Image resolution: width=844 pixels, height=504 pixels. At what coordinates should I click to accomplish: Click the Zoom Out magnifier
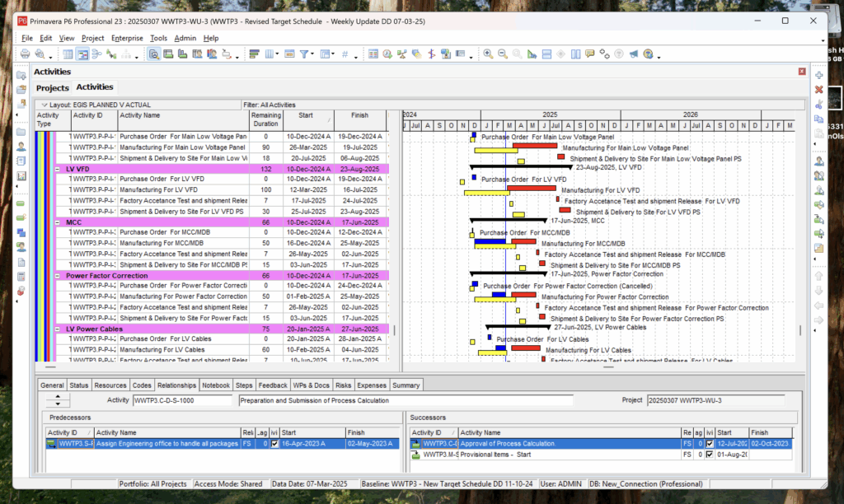coord(502,54)
